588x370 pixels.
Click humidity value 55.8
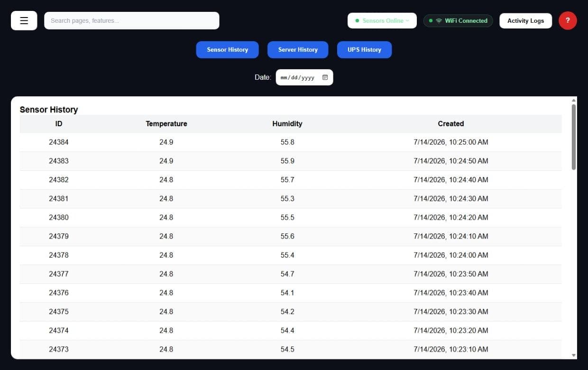287,142
